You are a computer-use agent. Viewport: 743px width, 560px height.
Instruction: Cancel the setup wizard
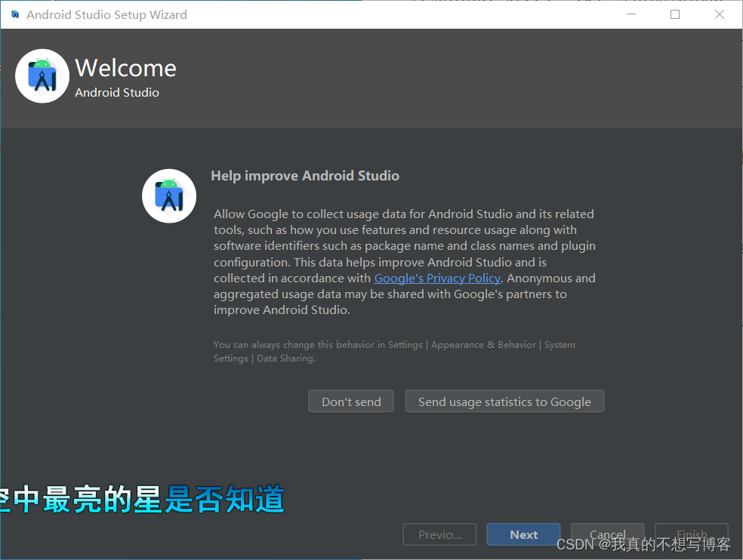pos(608,534)
